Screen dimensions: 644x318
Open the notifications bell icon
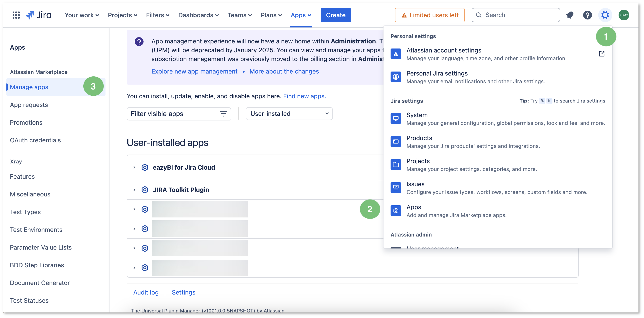pos(570,15)
